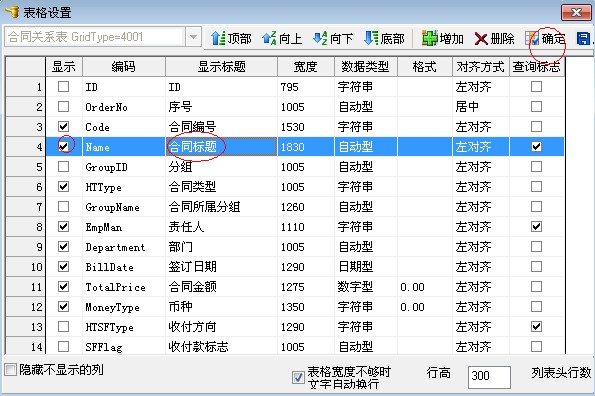Click the 数据类型 column header
Viewport: 595px width, 396px height.
pos(365,67)
